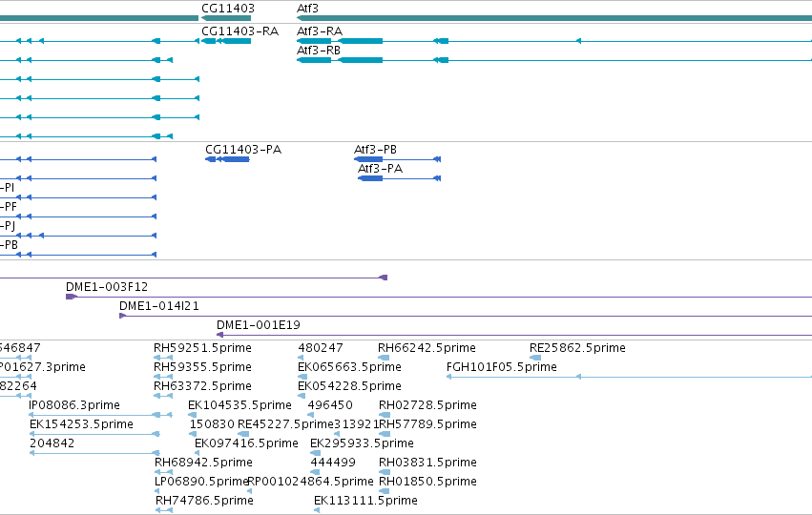The height and width of the screenshot is (515, 812).
Task: Select the RH59251.5prime EST label
Action: (x=202, y=348)
